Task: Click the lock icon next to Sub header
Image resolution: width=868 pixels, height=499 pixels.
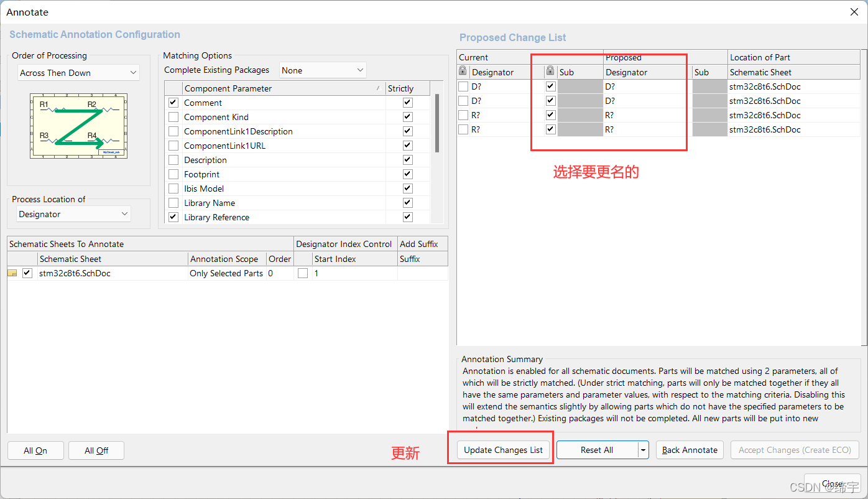Action: [550, 72]
